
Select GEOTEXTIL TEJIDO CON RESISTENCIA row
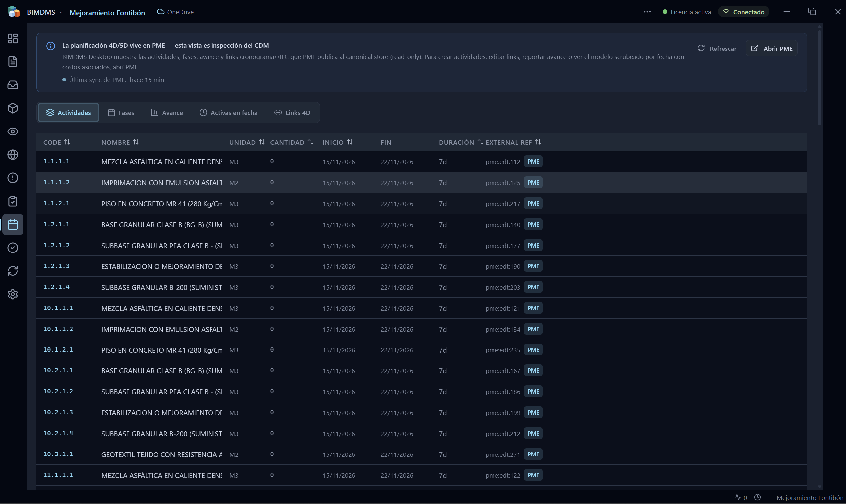point(421,454)
